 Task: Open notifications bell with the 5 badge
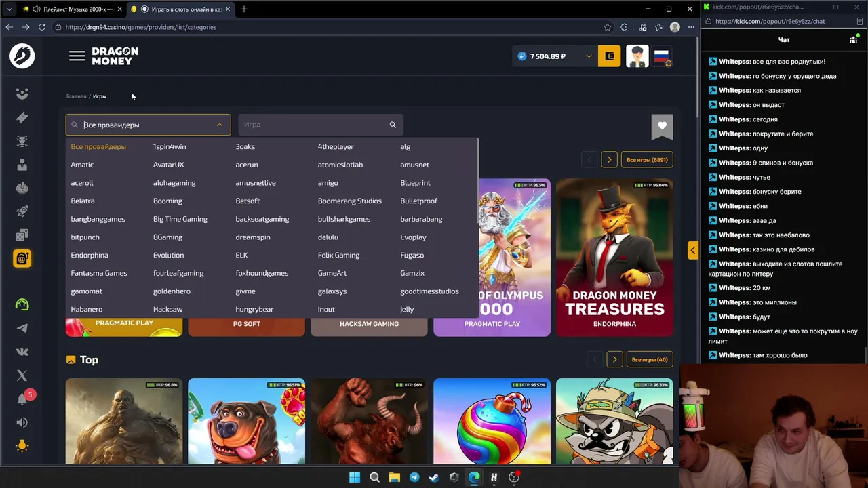(23, 399)
